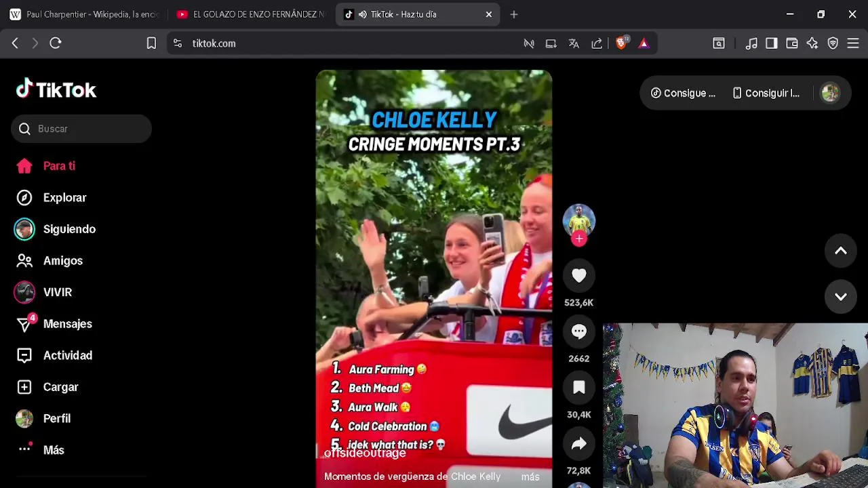Click the Buscar search field
The width and height of the screenshot is (868, 488).
tap(81, 129)
